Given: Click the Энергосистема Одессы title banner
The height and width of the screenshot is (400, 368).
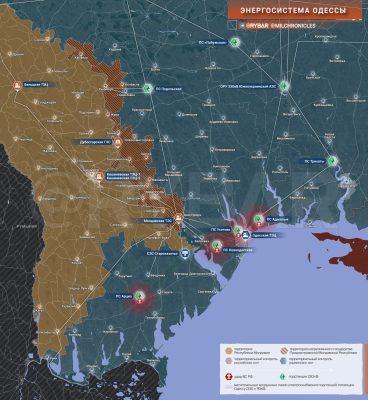Looking at the screenshot, I should 295,10.
